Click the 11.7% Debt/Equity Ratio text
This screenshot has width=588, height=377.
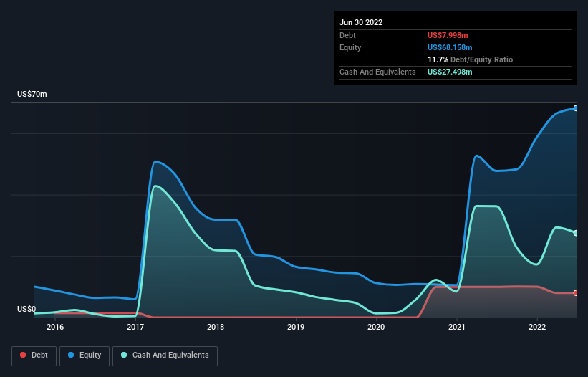pyautogui.click(x=471, y=59)
